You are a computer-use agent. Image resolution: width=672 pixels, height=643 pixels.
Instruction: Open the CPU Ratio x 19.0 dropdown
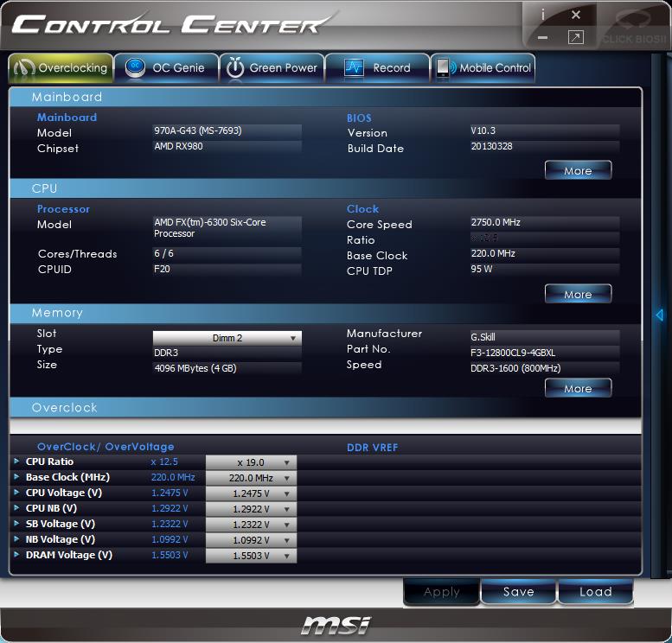[251, 462]
